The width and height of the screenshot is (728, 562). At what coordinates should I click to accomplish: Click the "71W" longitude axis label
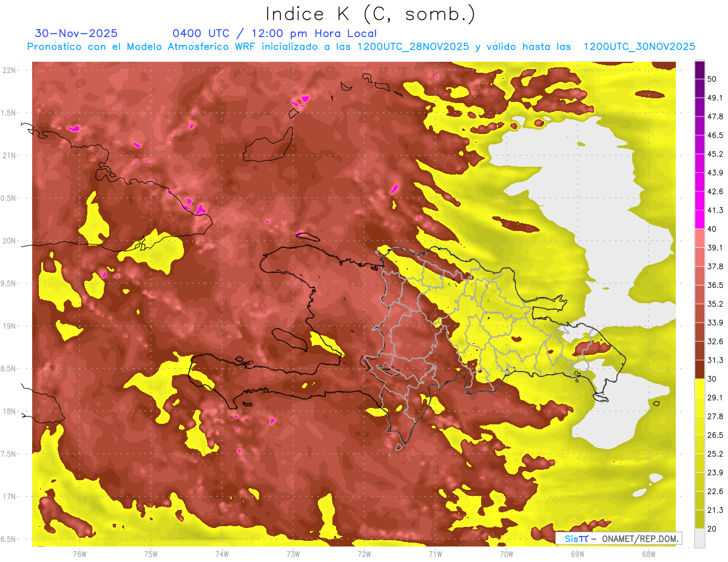[x=435, y=554]
